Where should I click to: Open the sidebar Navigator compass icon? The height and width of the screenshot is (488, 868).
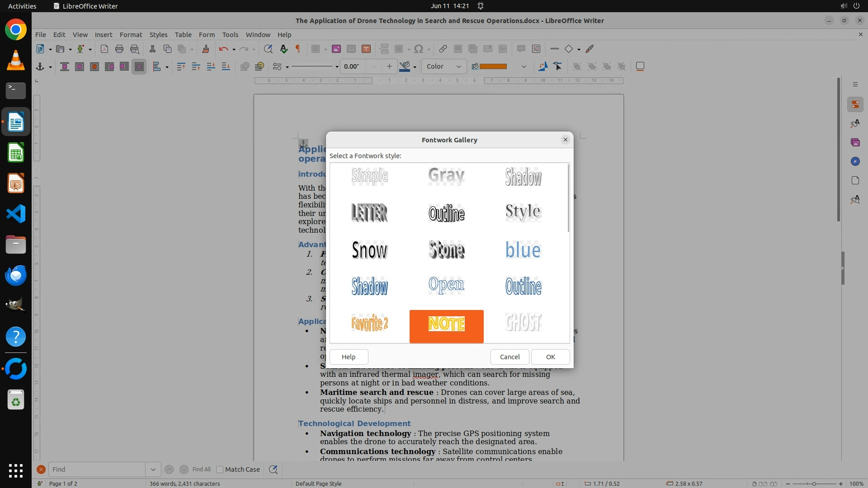pyautogui.click(x=855, y=162)
